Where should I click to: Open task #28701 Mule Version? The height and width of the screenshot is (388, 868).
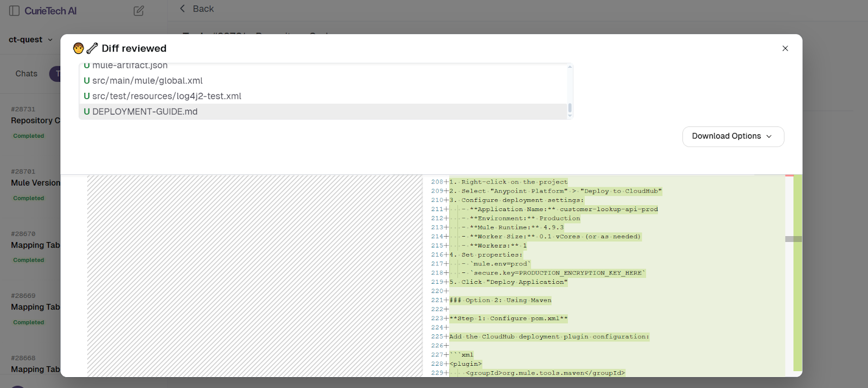pyautogui.click(x=35, y=183)
